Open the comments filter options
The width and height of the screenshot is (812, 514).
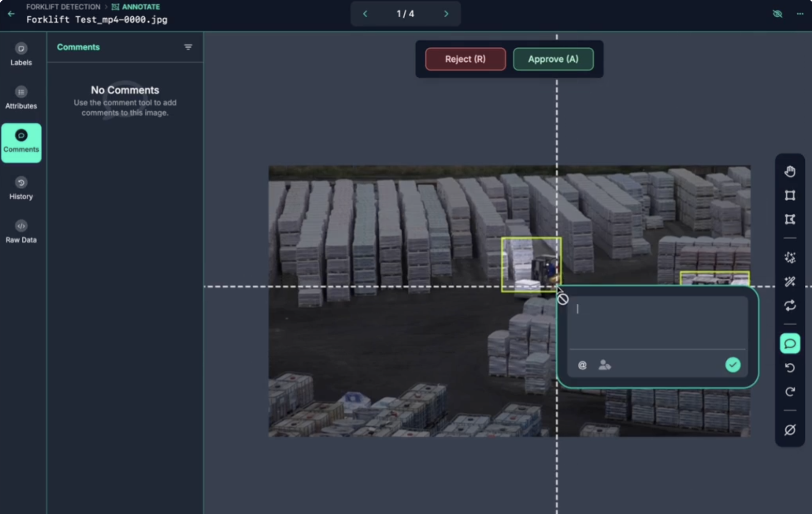coord(188,47)
